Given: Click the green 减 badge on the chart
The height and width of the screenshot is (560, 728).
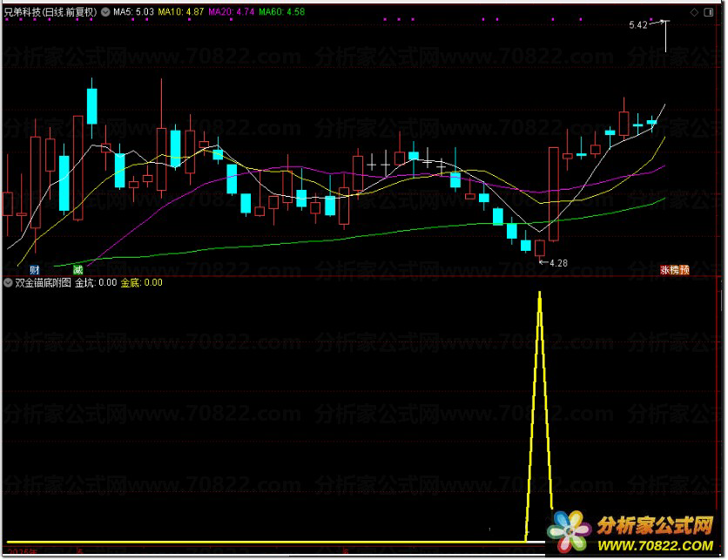Looking at the screenshot, I should (78, 269).
